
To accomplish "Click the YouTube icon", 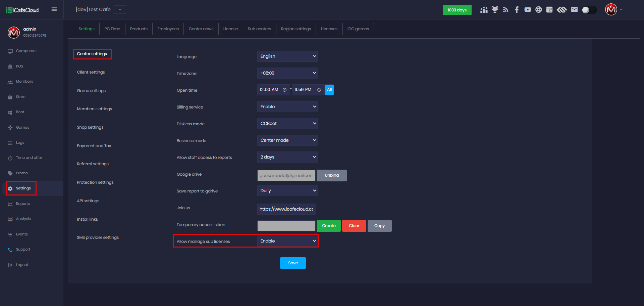I will [528, 10].
